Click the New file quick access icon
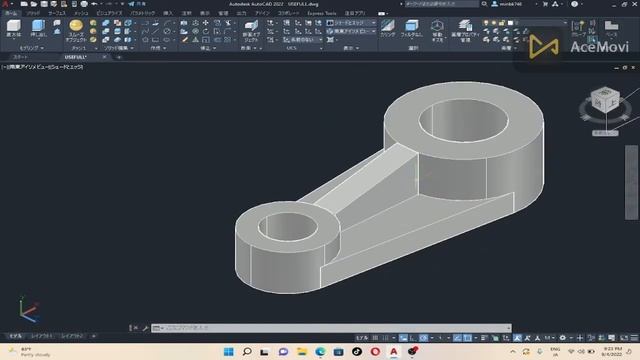 click(x=24, y=4)
